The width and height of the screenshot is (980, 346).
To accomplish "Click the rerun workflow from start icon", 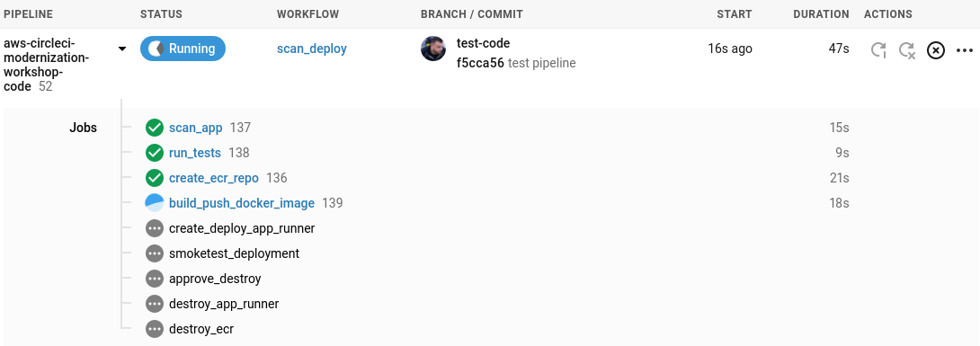I will pos(878,50).
